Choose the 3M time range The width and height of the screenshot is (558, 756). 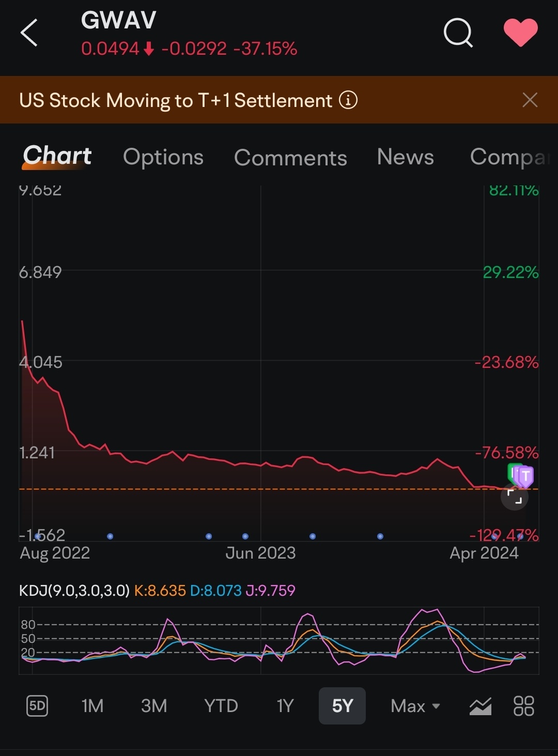[x=154, y=706]
